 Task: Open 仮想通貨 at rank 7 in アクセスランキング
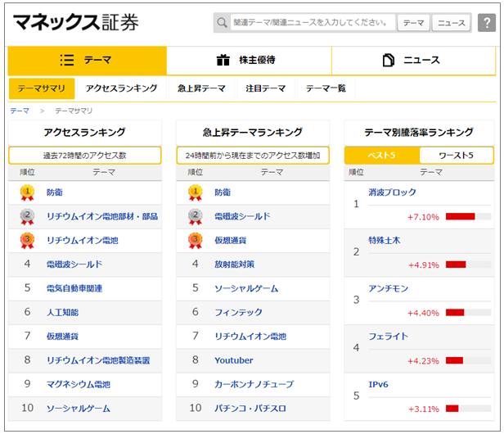(63, 337)
